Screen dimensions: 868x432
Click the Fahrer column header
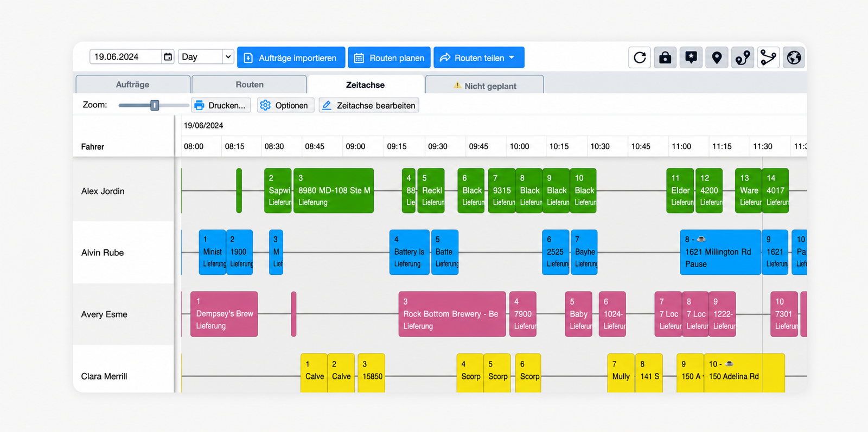[93, 147]
